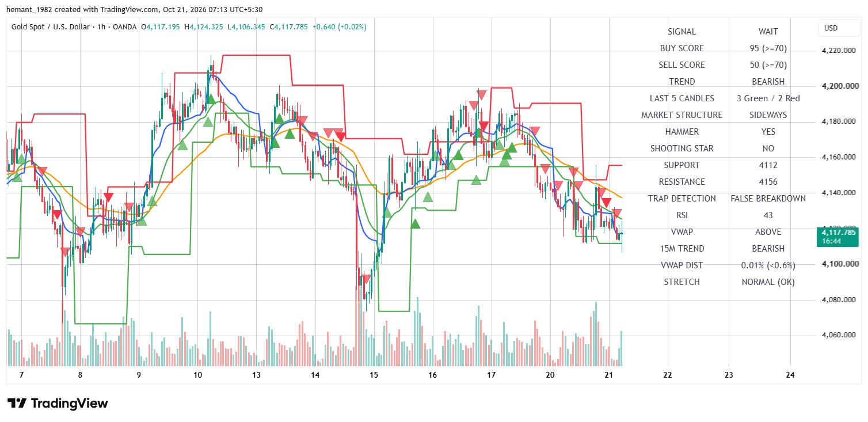
Task: Click the 4,060.000 price axis label
Action: pyautogui.click(x=837, y=335)
